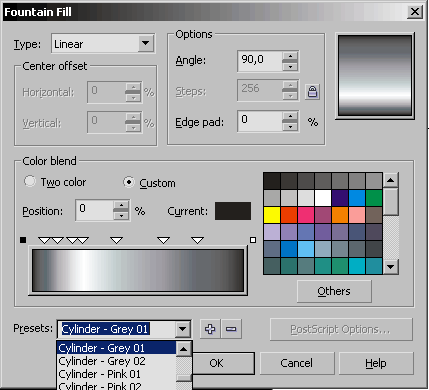The height and width of the screenshot is (390, 429).
Task: Click the Presets combo text field
Action: (x=116, y=329)
